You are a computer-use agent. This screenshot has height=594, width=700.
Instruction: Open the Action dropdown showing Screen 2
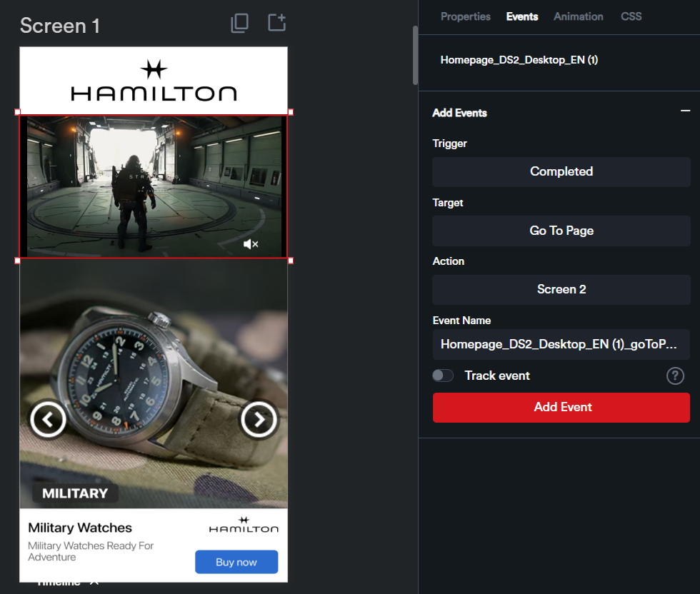(x=561, y=289)
